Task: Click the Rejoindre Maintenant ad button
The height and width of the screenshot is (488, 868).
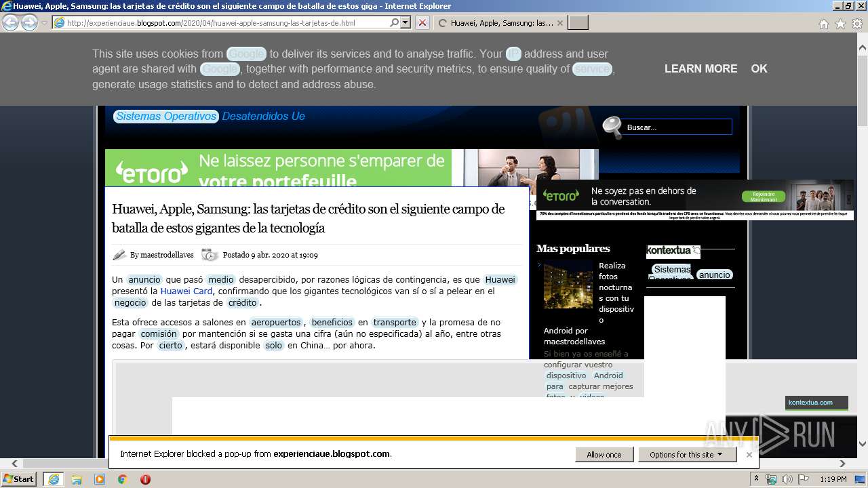Action: [764, 197]
